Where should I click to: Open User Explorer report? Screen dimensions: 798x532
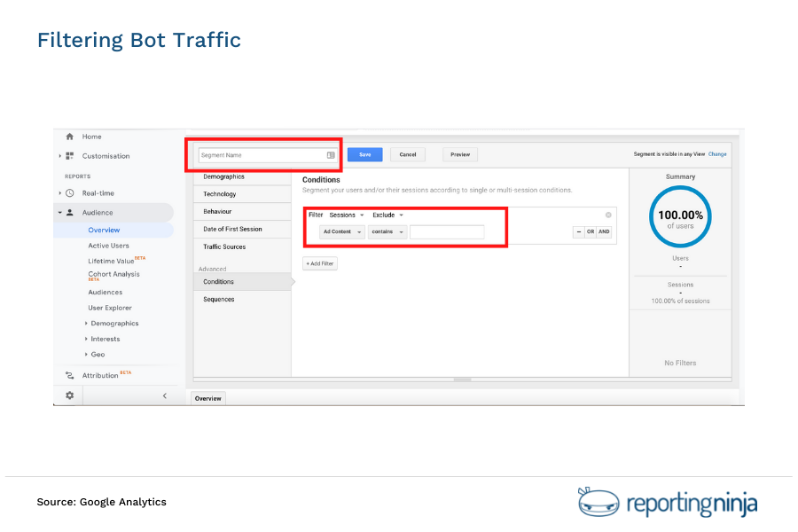click(109, 308)
